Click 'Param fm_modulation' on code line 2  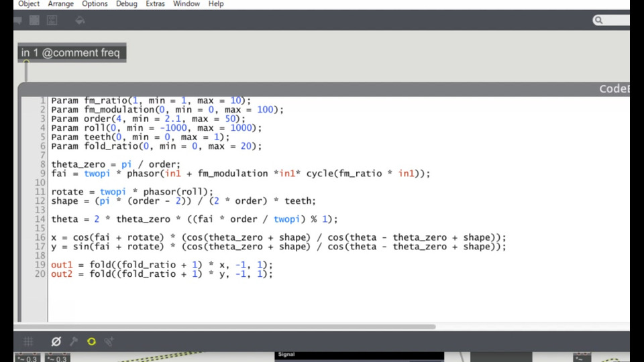(x=102, y=109)
